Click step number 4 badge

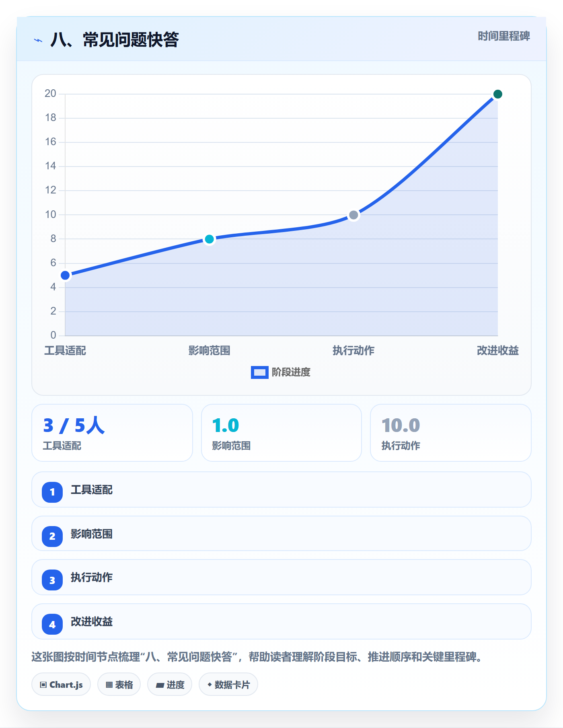(52, 624)
